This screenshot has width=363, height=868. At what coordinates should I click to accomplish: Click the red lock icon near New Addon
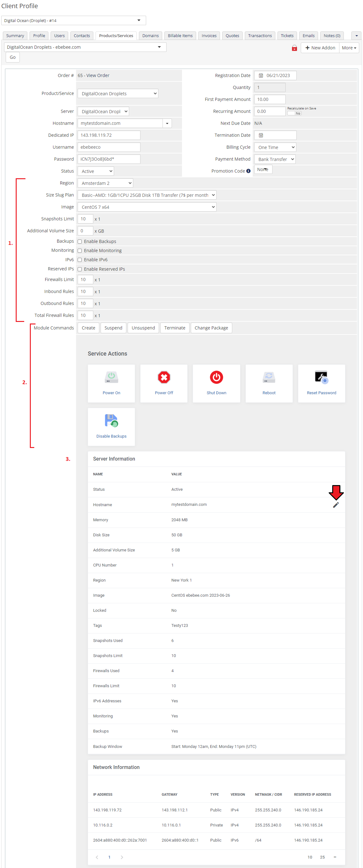coord(294,48)
